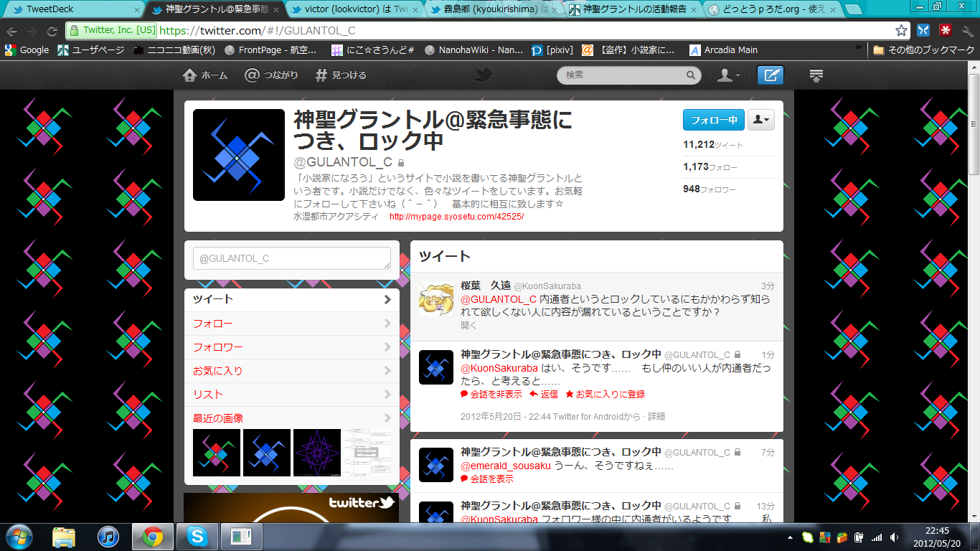Open the purple star recent image thumbnail

coord(317,453)
